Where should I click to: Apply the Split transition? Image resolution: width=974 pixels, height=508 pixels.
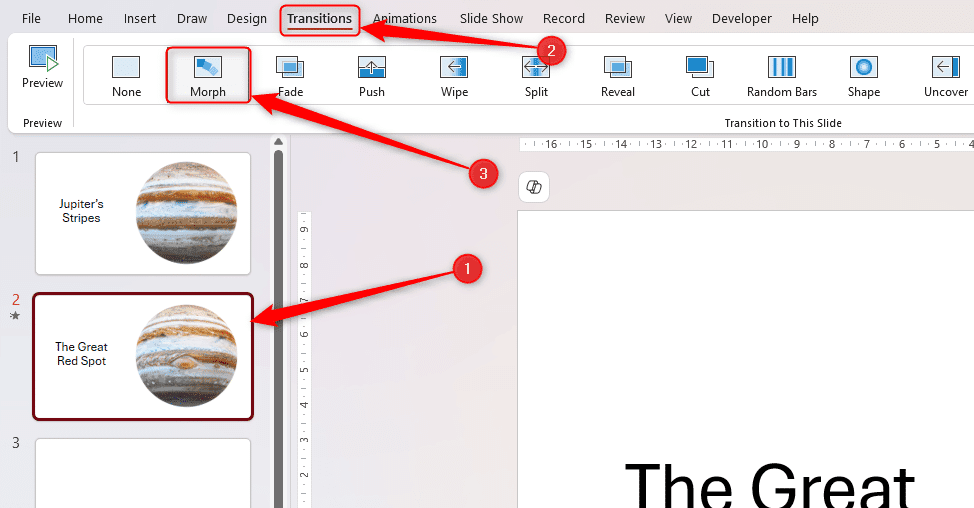[x=536, y=76]
